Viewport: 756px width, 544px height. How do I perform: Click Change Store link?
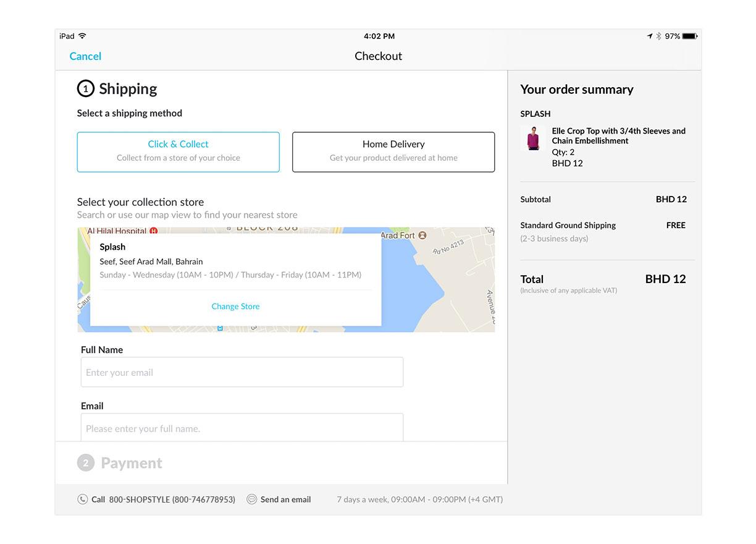point(235,307)
